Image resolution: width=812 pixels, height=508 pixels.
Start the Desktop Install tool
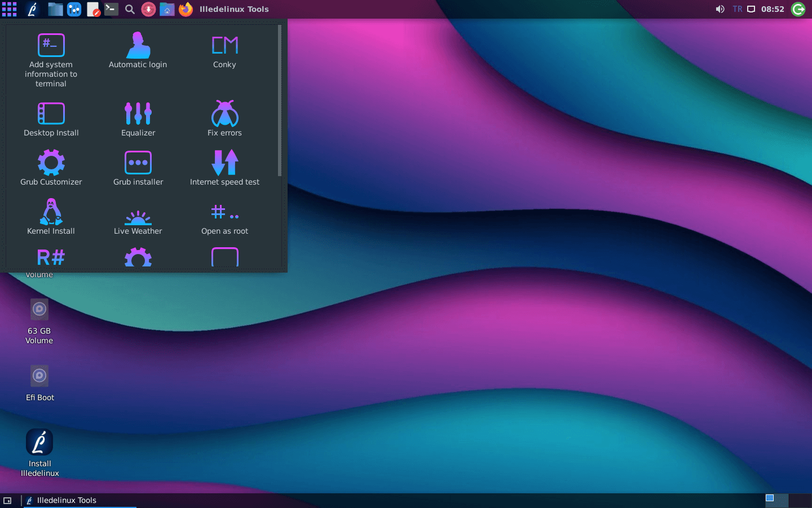[x=51, y=119]
